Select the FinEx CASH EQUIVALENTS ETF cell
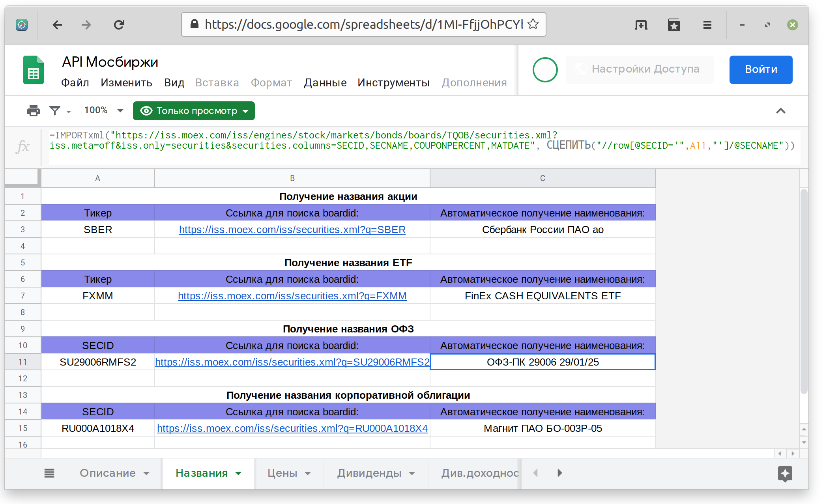 coord(543,296)
